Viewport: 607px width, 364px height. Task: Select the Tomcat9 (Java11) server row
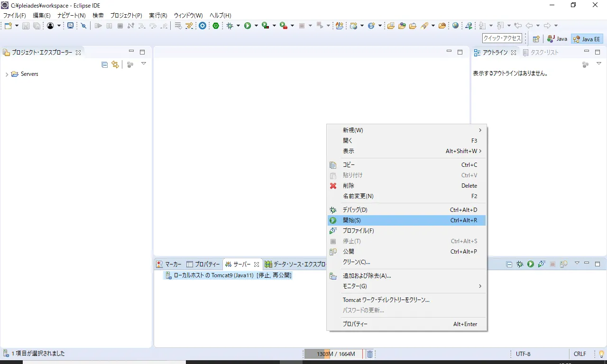pyautogui.click(x=228, y=275)
